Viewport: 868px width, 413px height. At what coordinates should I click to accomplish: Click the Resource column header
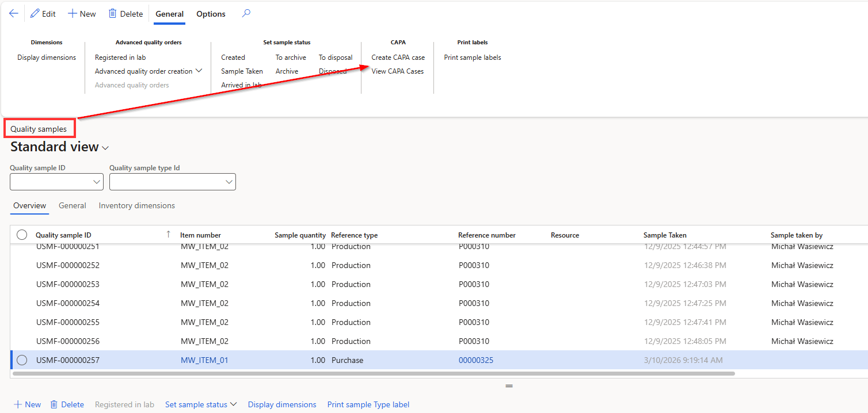[565, 235]
